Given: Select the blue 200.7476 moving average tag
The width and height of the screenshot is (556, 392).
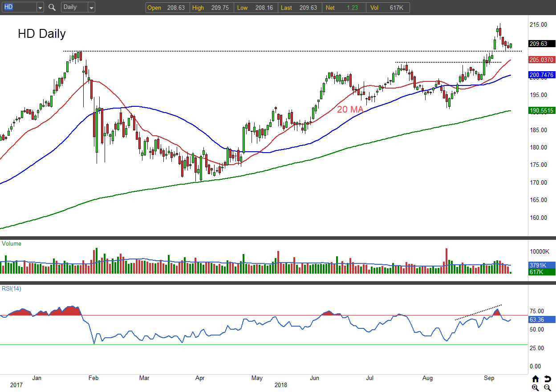Looking at the screenshot, I should [x=542, y=75].
